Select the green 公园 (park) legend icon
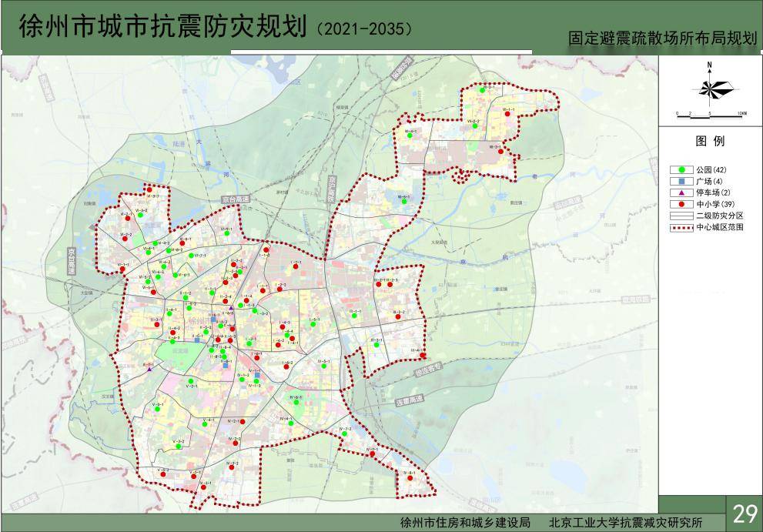 [682, 170]
